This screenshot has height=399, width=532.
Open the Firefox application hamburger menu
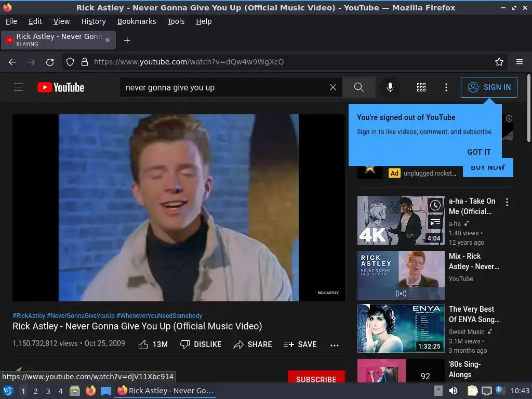(x=520, y=62)
